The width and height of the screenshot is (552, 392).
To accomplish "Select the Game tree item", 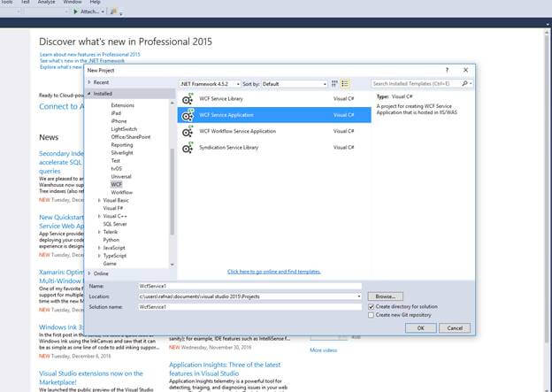I will (110, 264).
